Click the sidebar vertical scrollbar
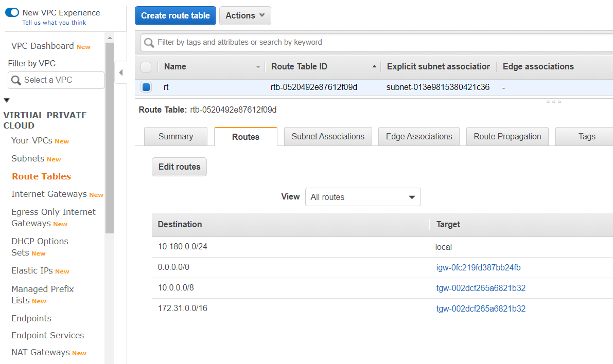Screen dimensions: 613x364 (109, 139)
